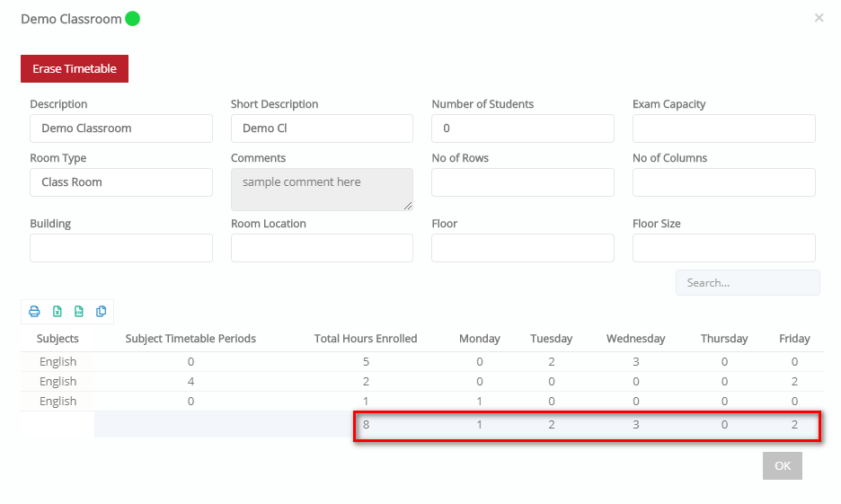Focus the Building input field
841x504 pixels.
[x=121, y=248]
